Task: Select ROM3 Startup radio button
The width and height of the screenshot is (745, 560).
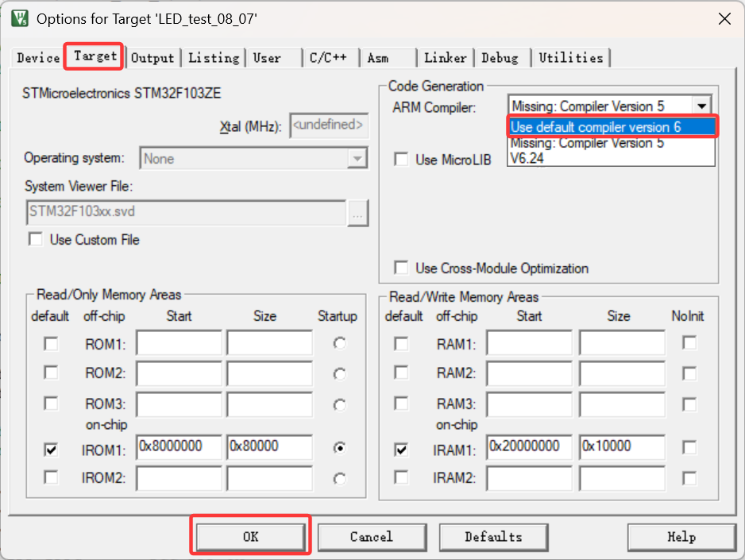Action: (x=339, y=405)
